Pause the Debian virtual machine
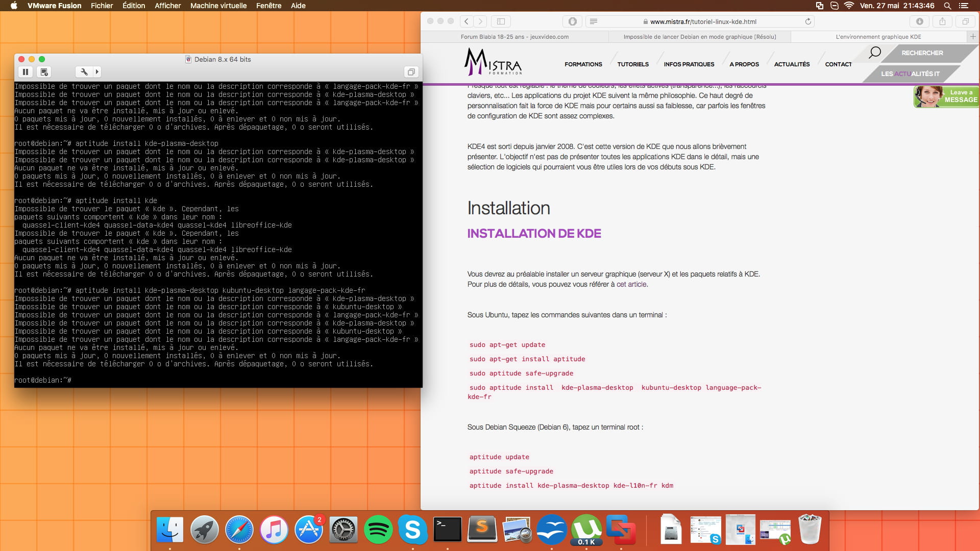 click(25, 72)
